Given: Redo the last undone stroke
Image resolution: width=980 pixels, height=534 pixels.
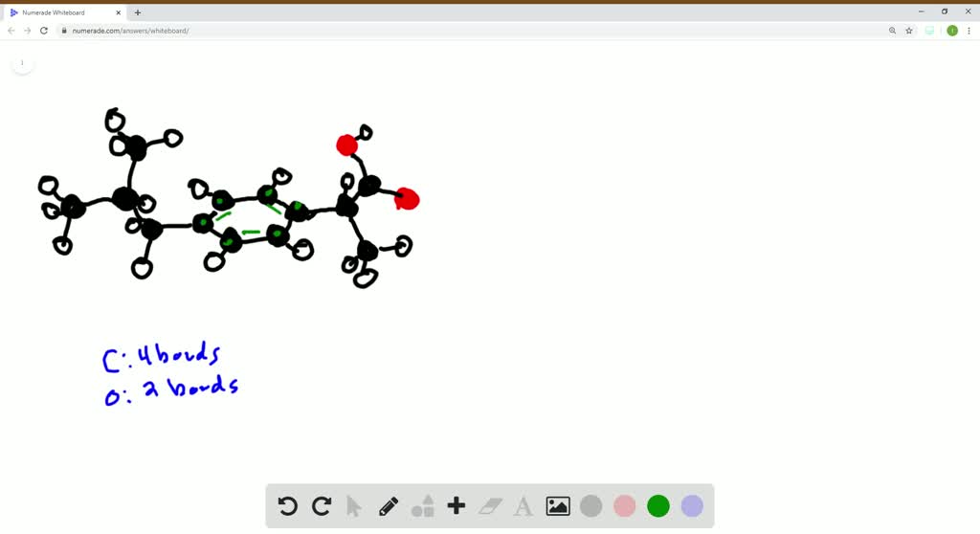Looking at the screenshot, I should click(322, 506).
